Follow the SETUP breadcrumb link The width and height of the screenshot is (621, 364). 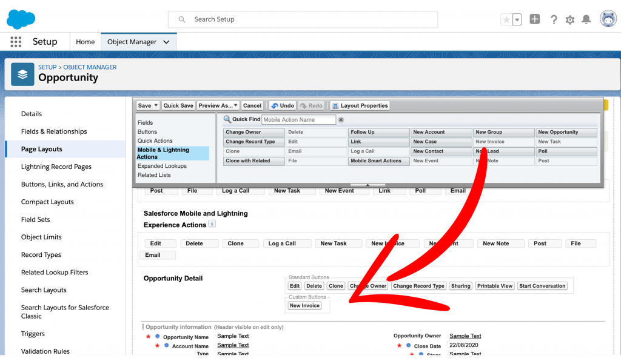pyautogui.click(x=47, y=67)
